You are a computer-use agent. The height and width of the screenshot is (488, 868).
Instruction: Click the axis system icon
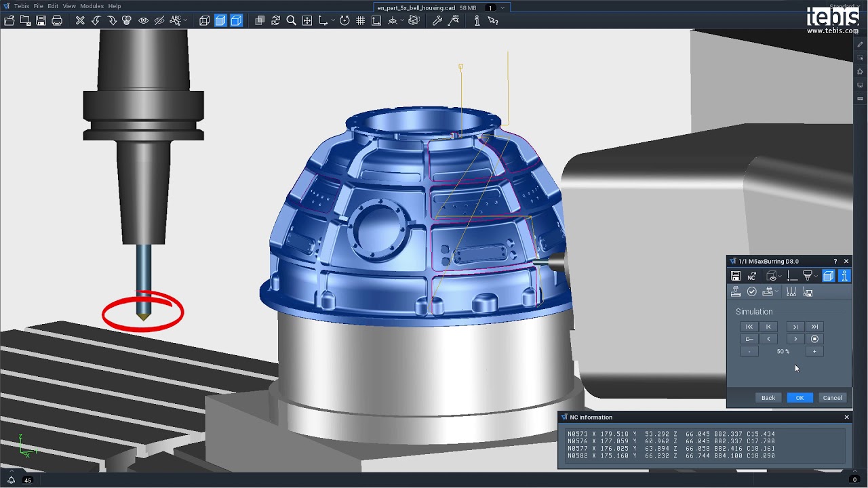click(x=323, y=20)
